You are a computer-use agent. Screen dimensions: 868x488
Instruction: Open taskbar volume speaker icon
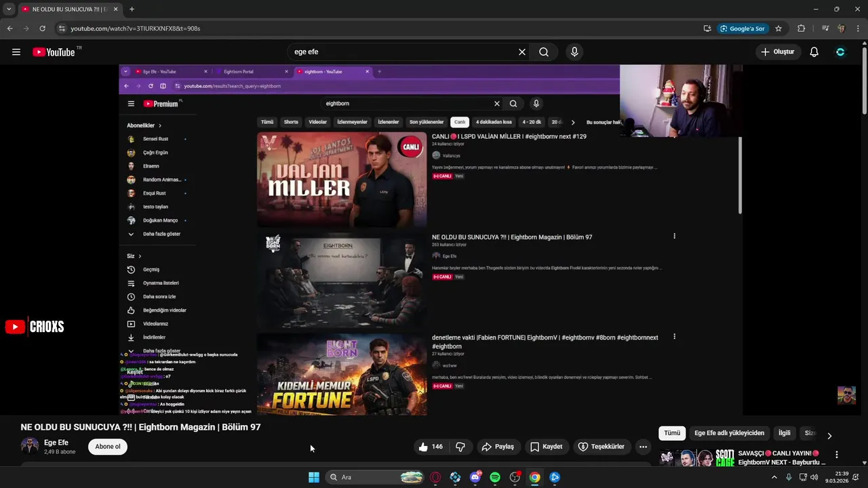pos(814,477)
